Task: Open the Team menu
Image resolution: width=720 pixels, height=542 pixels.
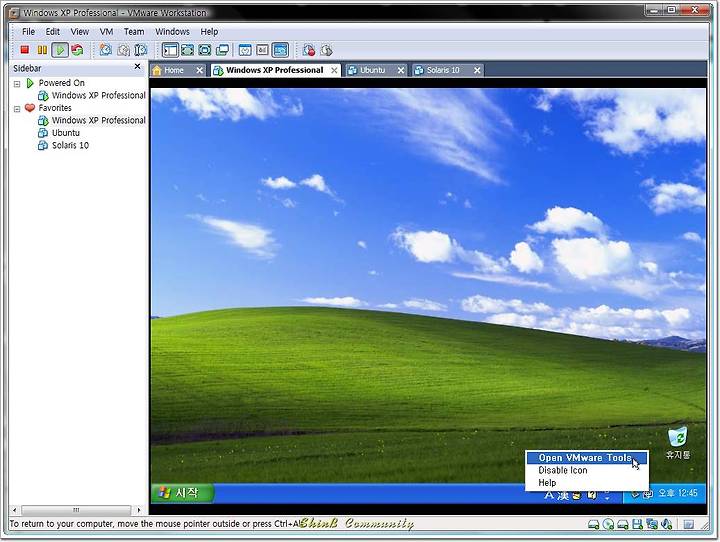Action: [x=134, y=31]
